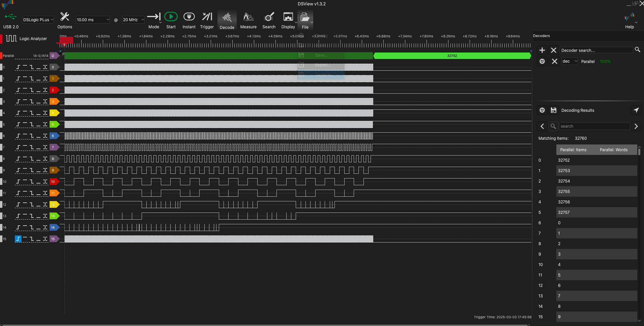The image size is (644, 326).
Task: Toggle the Decode panel icon
Action: 227,17
